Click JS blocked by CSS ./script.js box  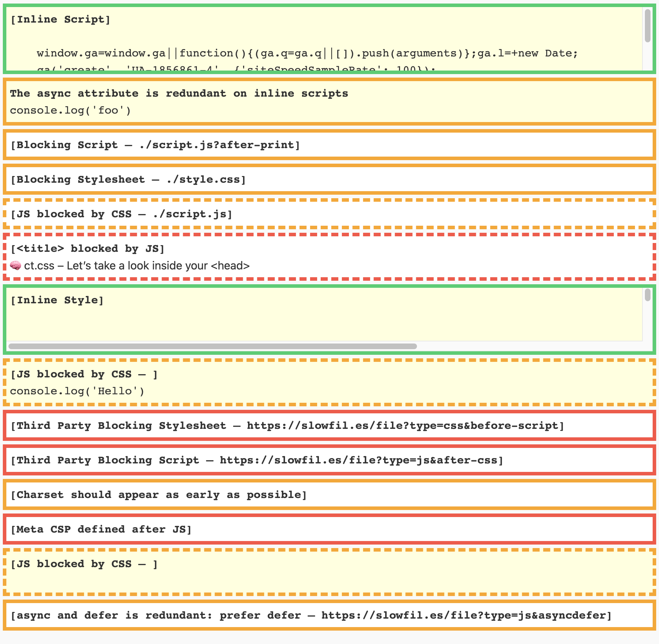(121, 214)
